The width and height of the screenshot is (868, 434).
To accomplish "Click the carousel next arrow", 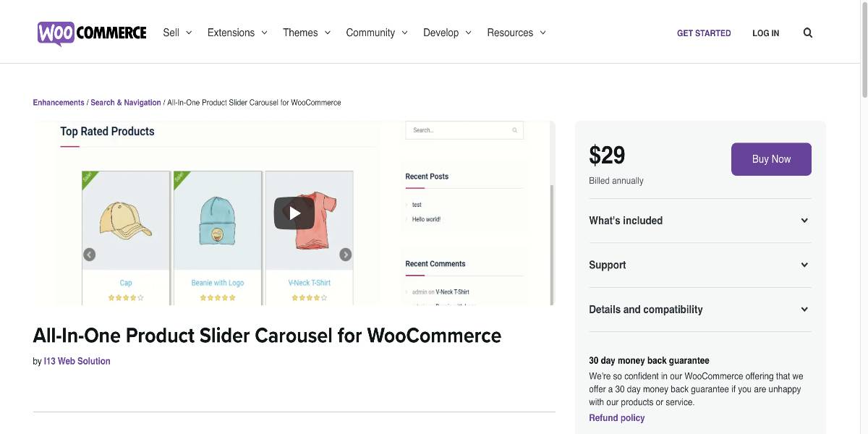I will [x=346, y=255].
